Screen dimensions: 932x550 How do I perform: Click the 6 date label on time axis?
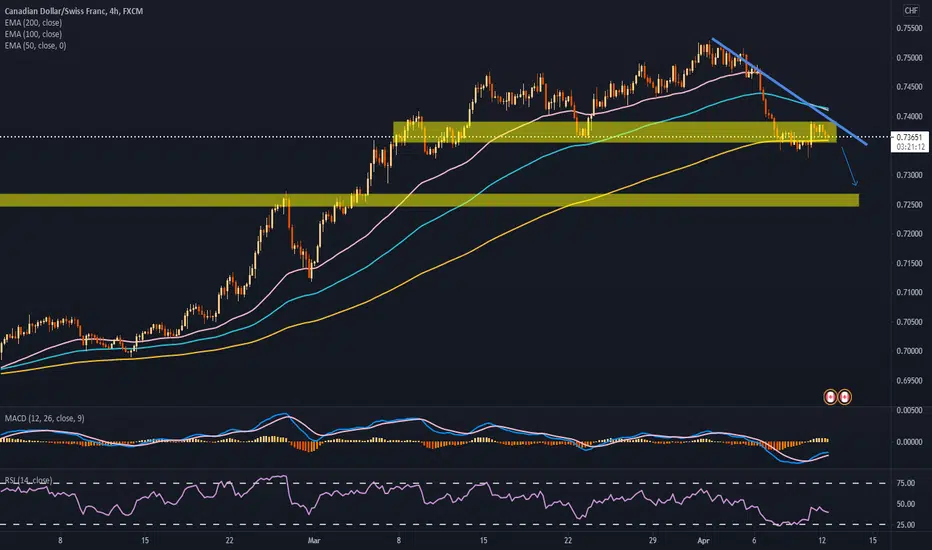754,540
